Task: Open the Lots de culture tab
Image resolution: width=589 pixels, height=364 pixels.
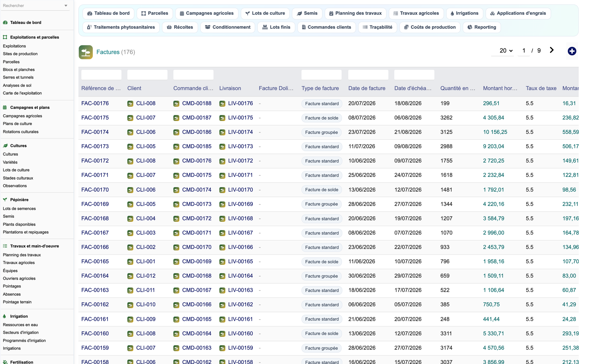Action: click(x=265, y=13)
